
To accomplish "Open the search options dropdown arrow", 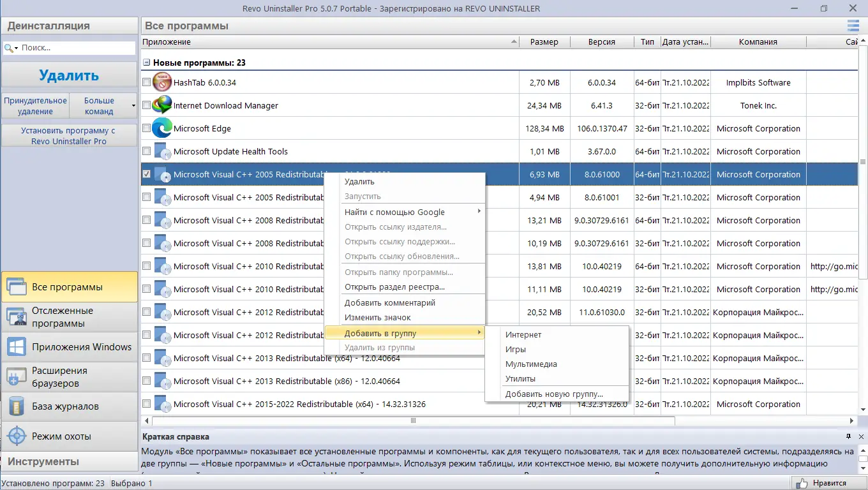I will click(17, 48).
